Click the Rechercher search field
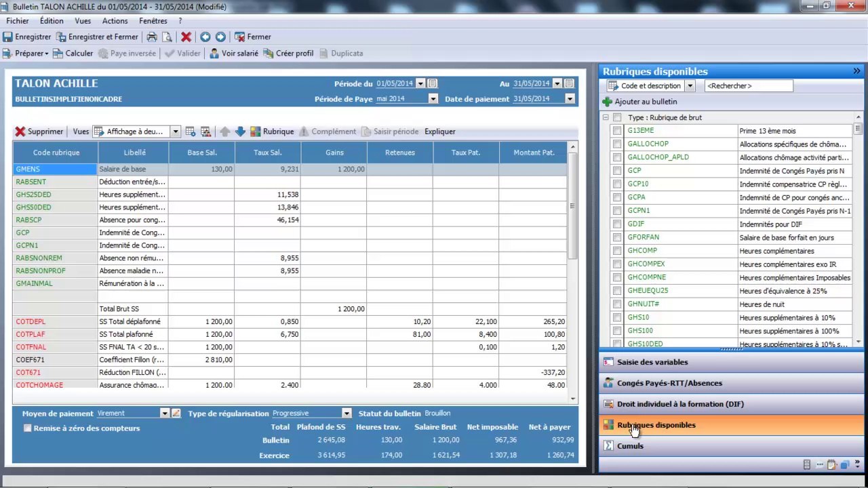This screenshot has height=488, width=868. coord(749,86)
